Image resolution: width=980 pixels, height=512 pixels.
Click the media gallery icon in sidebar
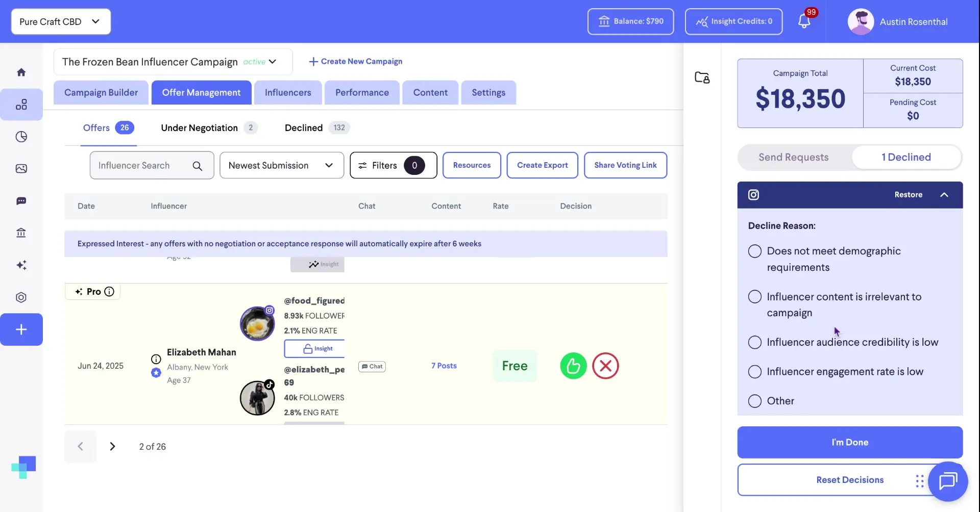[21, 168]
